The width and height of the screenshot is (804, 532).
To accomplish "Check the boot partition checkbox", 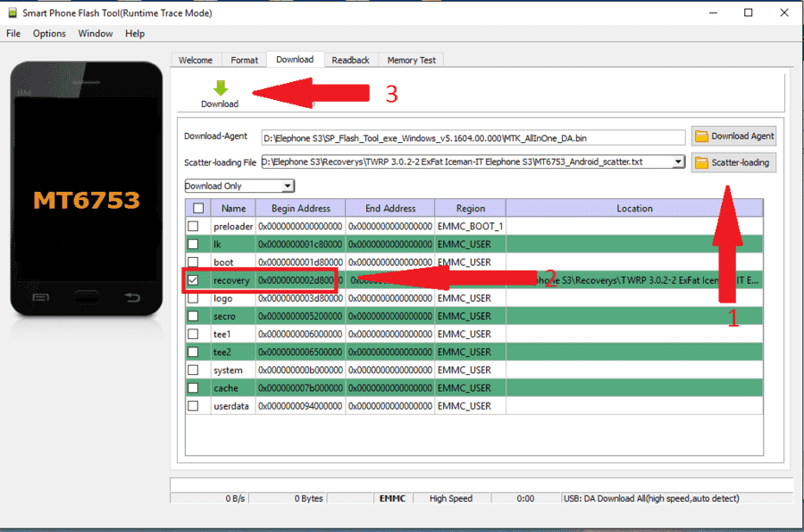I will [x=193, y=262].
